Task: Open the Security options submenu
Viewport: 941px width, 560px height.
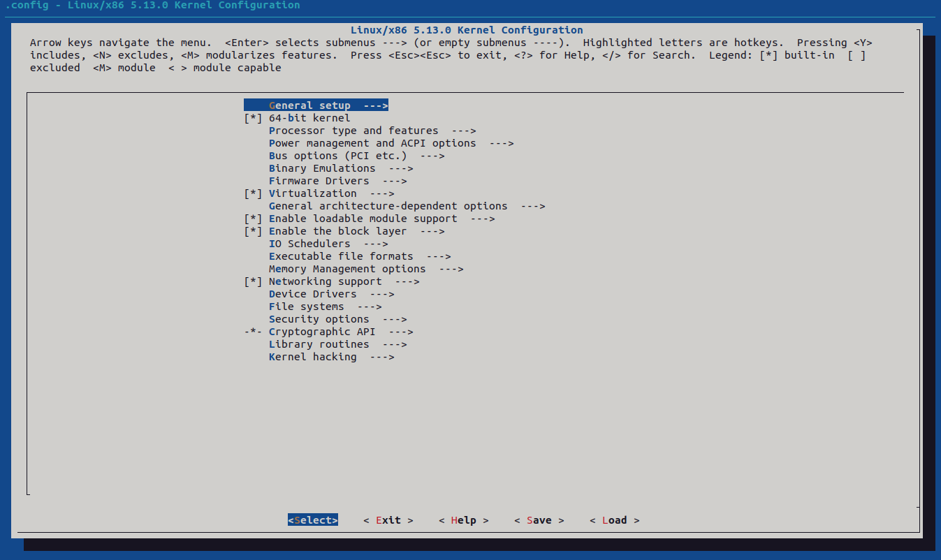Action: (338, 319)
